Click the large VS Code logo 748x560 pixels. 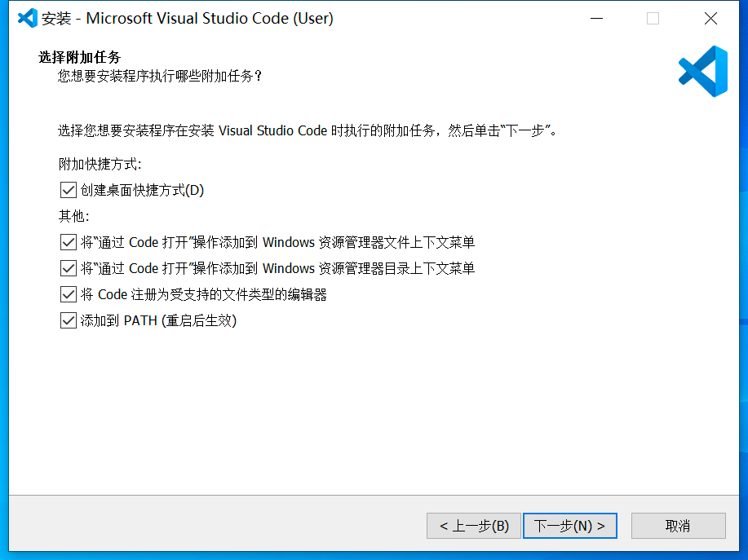pyautogui.click(x=703, y=72)
